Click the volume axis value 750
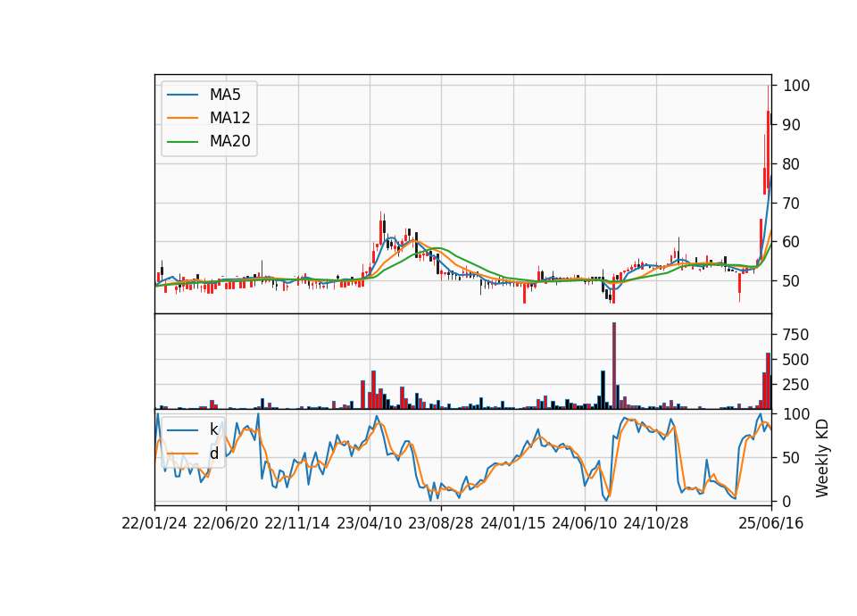Viewport: 857px width, 616px height. pyautogui.click(x=795, y=335)
